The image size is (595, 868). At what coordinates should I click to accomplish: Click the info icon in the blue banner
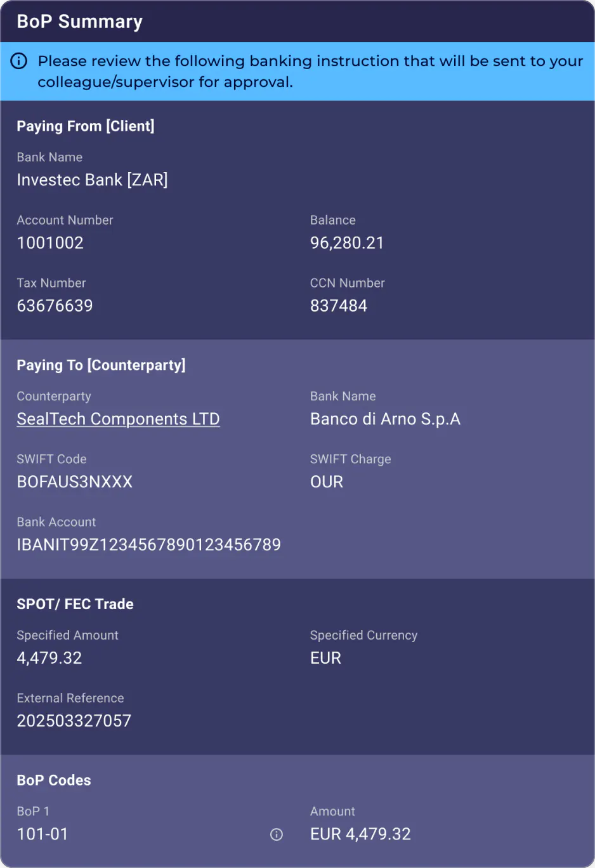pyautogui.click(x=19, y=61)
